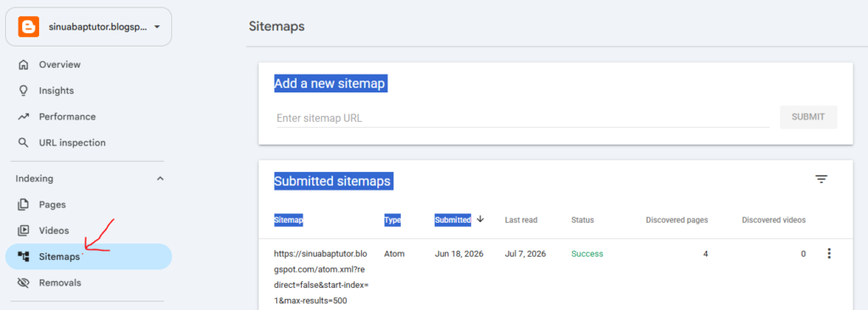Image resolution: width=868 pixels, height=310 pixels.
Task: Click the Indexing section heading
Action: (34, 179)
